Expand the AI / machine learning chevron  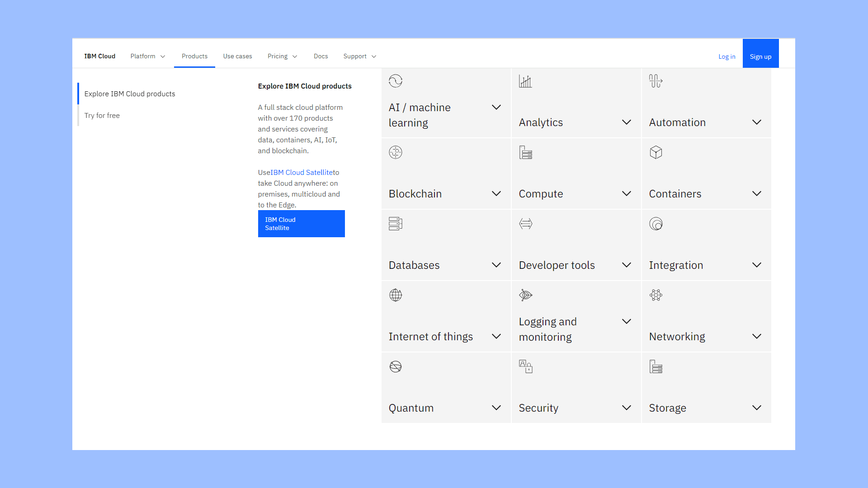click(496, 107)
